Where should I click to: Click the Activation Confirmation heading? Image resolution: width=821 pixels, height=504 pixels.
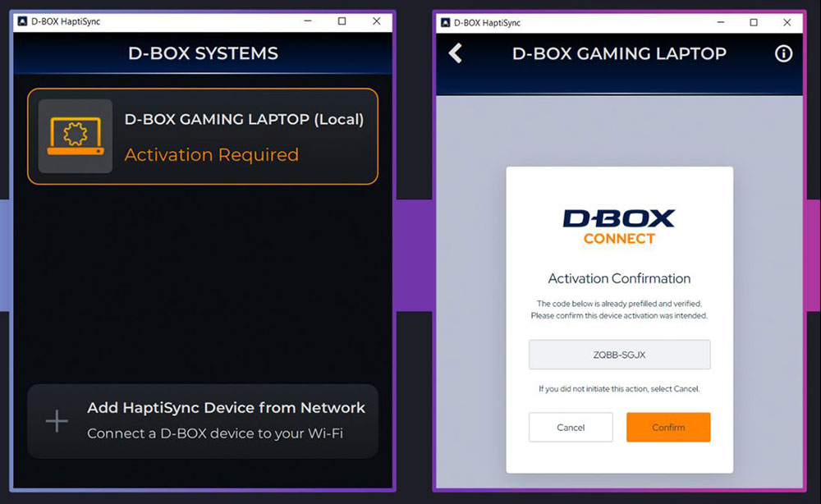[619, 278]
